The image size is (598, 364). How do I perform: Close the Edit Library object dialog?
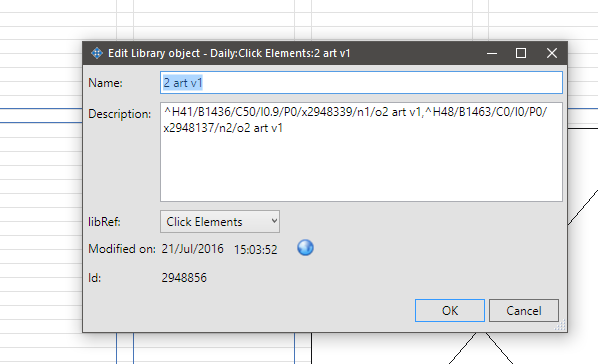[x=551, y=53]
